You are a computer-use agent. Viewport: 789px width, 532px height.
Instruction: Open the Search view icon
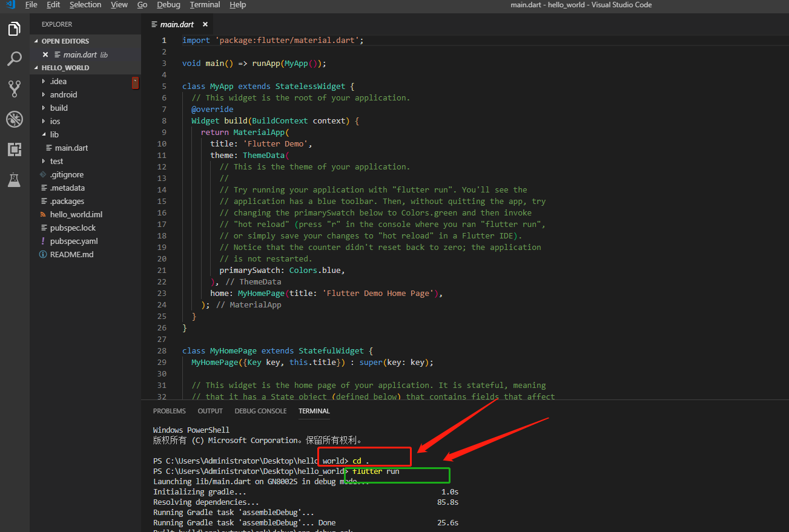[15, 59]
